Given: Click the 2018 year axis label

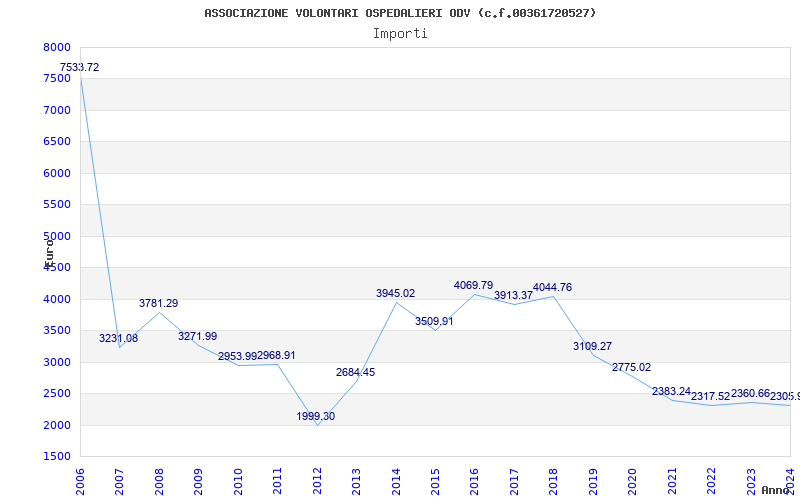Looking at the screenshot, I should [553, 482].
